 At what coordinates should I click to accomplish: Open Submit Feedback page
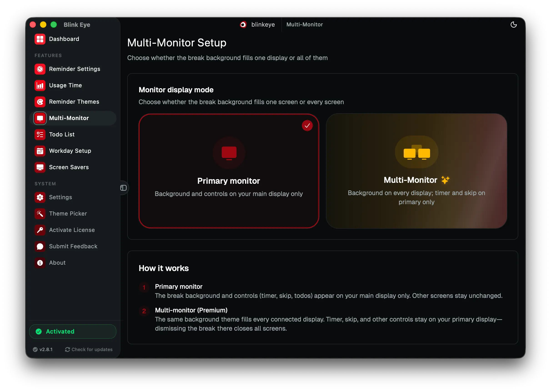tap(73, 247)
